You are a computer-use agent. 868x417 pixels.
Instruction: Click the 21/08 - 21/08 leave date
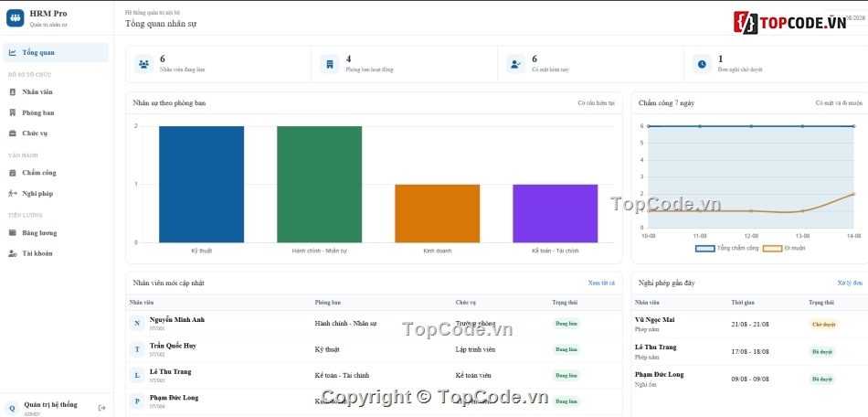pyautogui.click(x=750, y=325)
